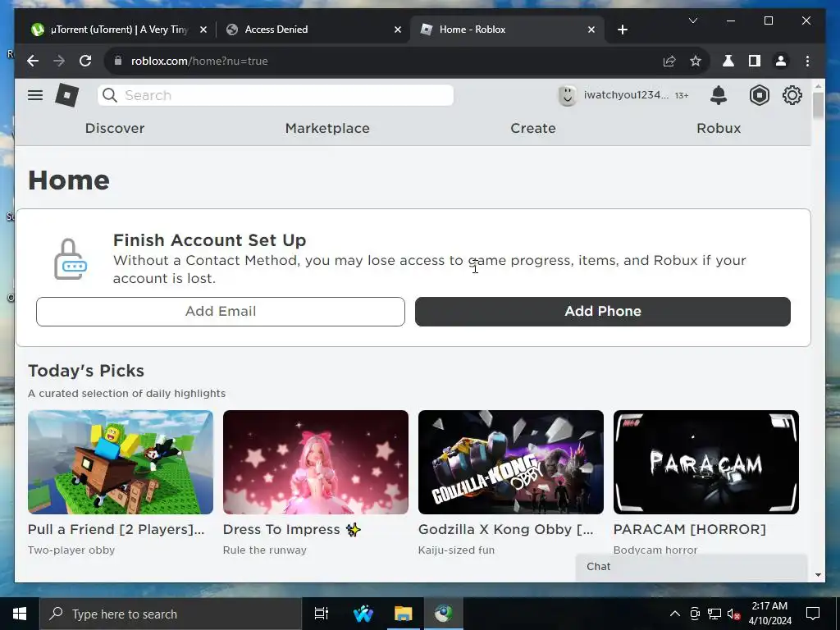The height and width of the screenshot is (630, 840).
Task: Open the Chrome profile icon
Action: click(781, 61)
